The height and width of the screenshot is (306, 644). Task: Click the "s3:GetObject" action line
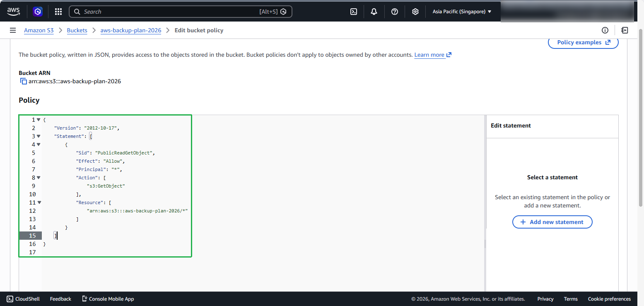[x=106, y=186]
